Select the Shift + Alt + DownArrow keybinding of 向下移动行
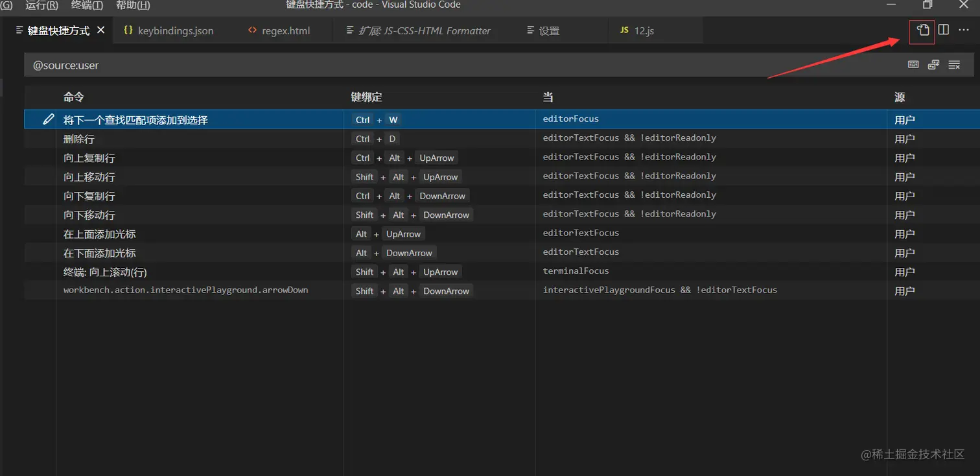Screen dimensions: 980x476 coord(413,215)
